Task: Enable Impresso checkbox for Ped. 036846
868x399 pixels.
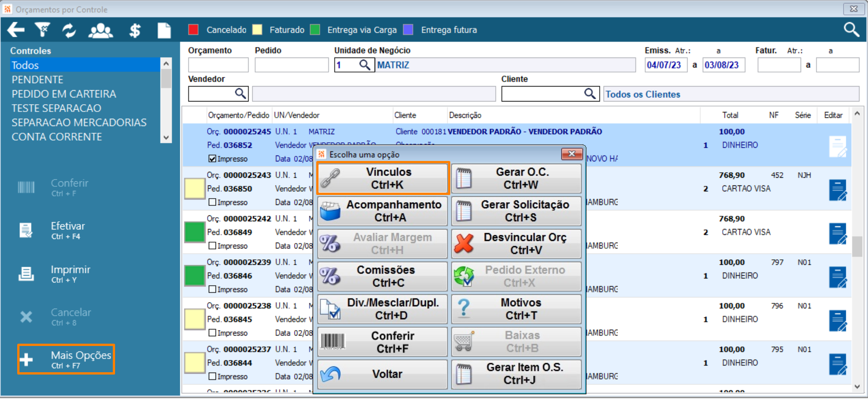Action: click(212, 289)
